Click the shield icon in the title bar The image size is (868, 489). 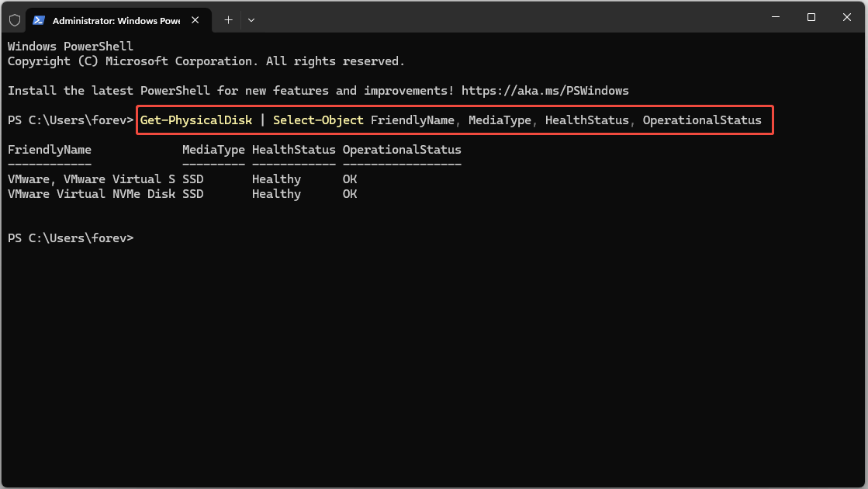[15, 20]
